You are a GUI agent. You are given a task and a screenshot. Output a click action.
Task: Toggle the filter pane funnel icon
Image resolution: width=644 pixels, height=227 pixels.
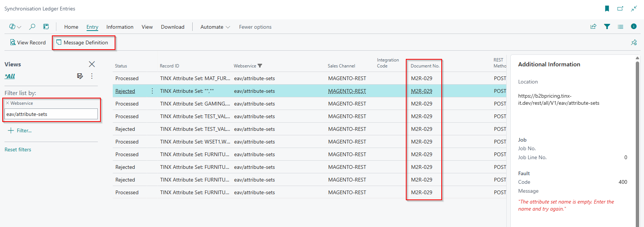pos(607,26)
